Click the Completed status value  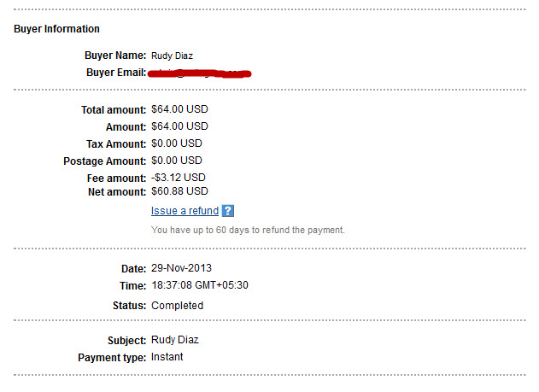click(x=177, y=306)
